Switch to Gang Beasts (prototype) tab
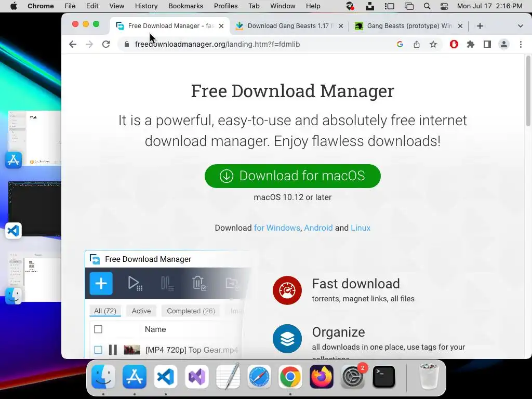This screenshot has height=399, width=532. [409, 26]
